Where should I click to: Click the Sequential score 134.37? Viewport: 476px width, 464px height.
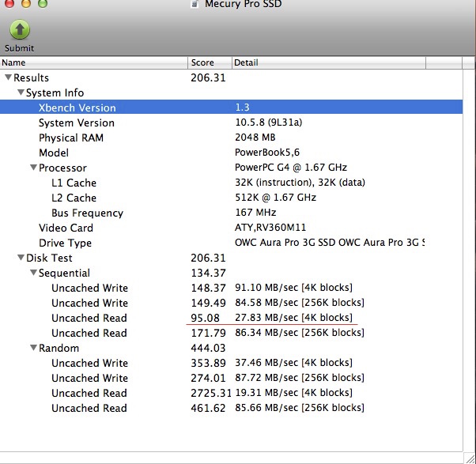click(208, 273)
